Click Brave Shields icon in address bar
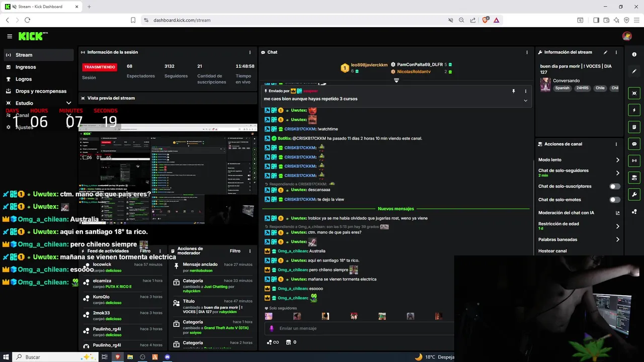Image resolution: width=644 pixels, height=362 pixels. coord(485,20)
